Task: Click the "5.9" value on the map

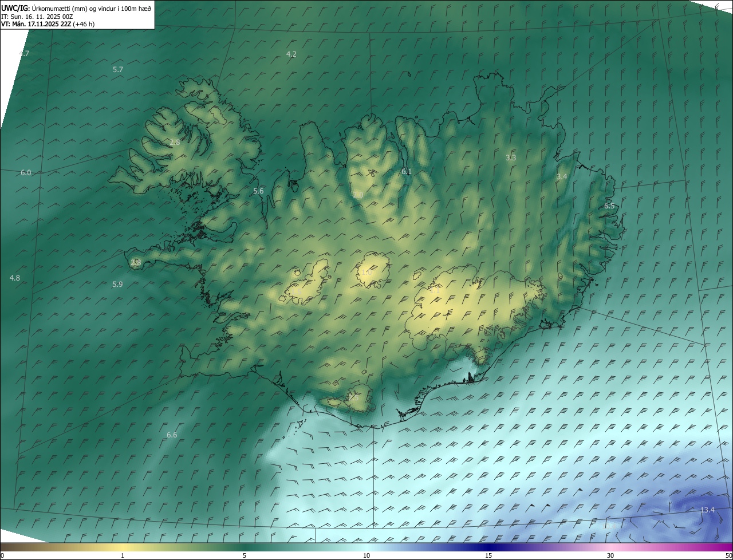Action: [x=117, y=283]
